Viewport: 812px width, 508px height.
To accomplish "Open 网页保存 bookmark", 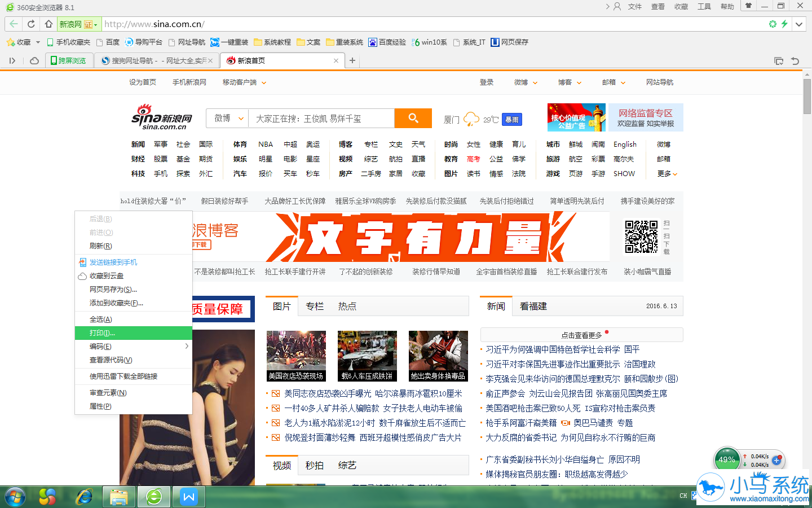I will [510, 42].
